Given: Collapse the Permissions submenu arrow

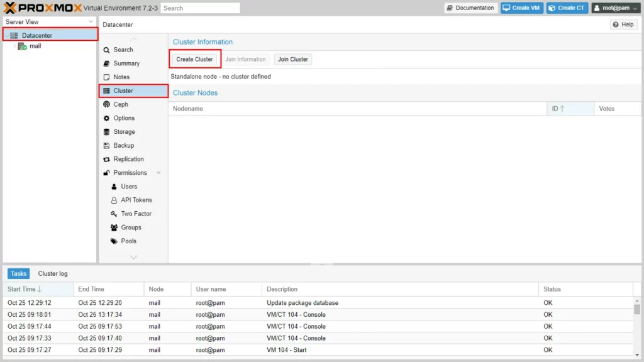Looking at the screenshot, I should click(158, 173).
